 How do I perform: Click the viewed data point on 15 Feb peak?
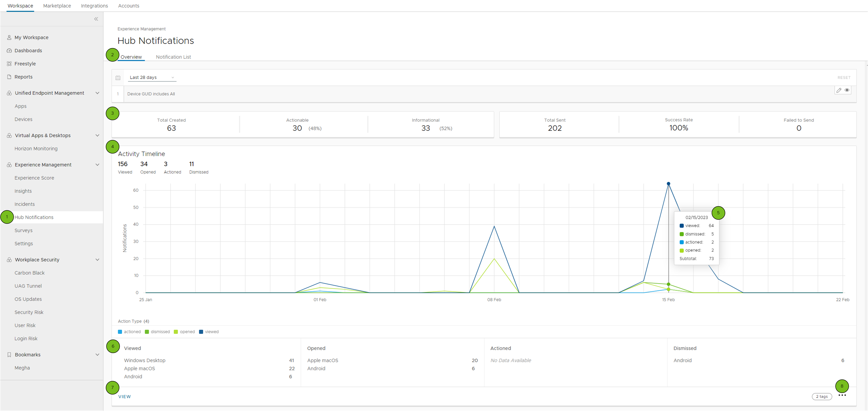tap(669, 184)
